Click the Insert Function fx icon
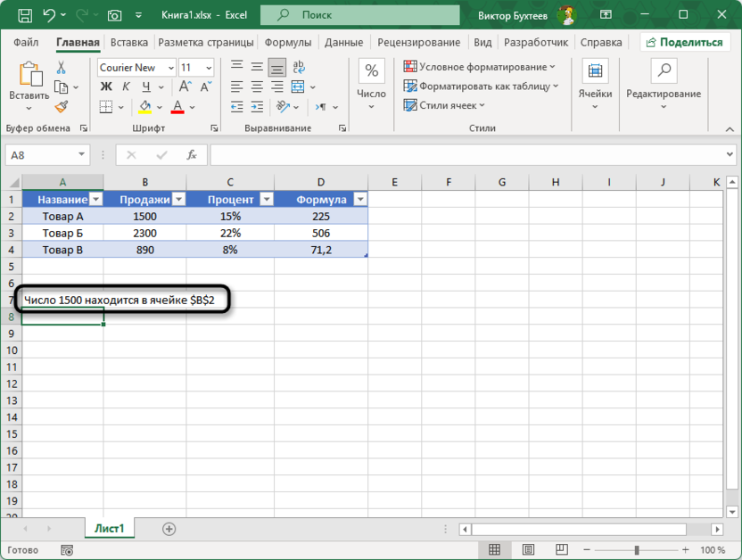742x560 pixels. (191, 154)
